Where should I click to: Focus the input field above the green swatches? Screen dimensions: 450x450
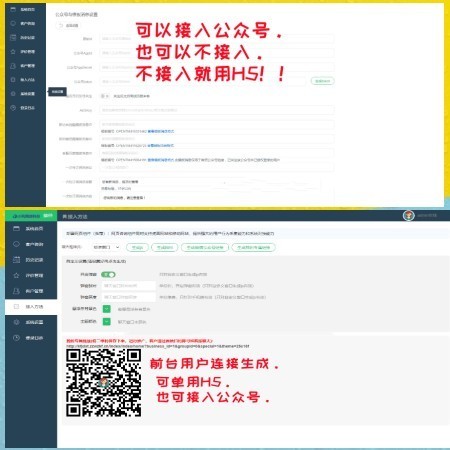click(x=128, y=297)
